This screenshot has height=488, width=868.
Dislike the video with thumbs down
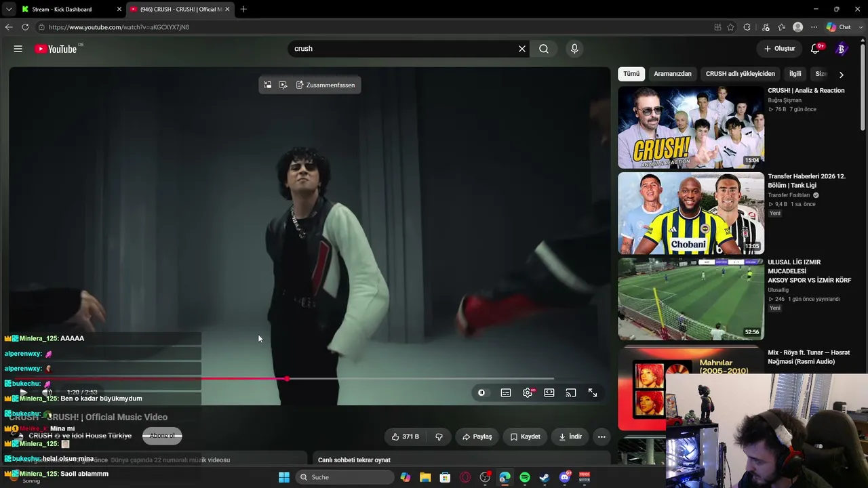point(439,437)
